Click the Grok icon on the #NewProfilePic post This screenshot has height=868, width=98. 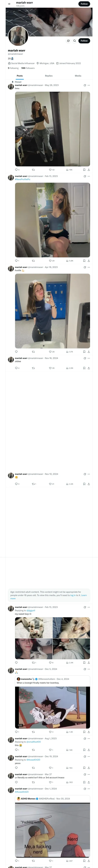click(x=85, y=176)
